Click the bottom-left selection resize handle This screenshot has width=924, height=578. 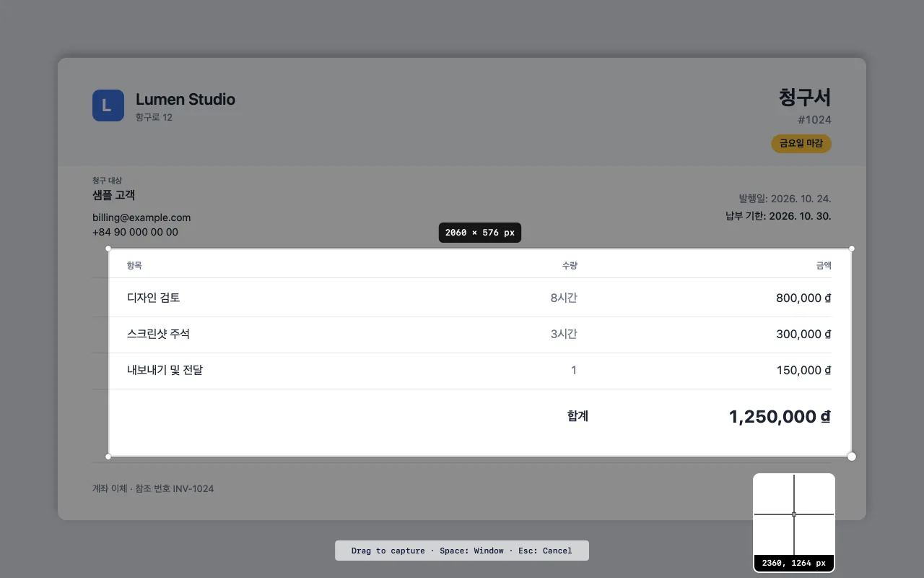[108, 457]
